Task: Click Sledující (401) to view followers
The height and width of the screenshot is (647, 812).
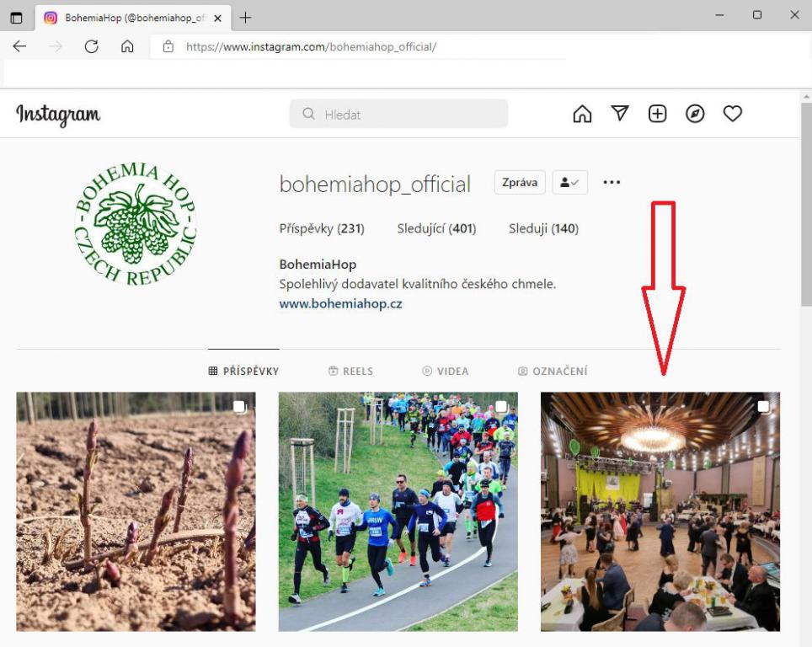Action: [x=436, y=228]
